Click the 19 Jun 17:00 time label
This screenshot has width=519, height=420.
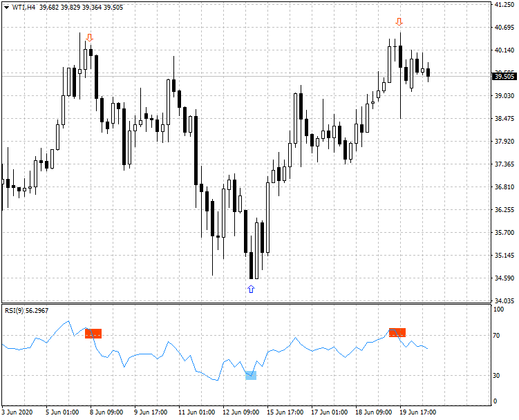click(x=417, y=412)
